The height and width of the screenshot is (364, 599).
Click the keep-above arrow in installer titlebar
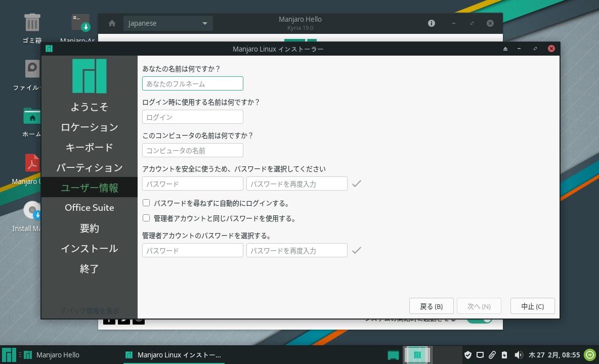[x=505, y=49]
